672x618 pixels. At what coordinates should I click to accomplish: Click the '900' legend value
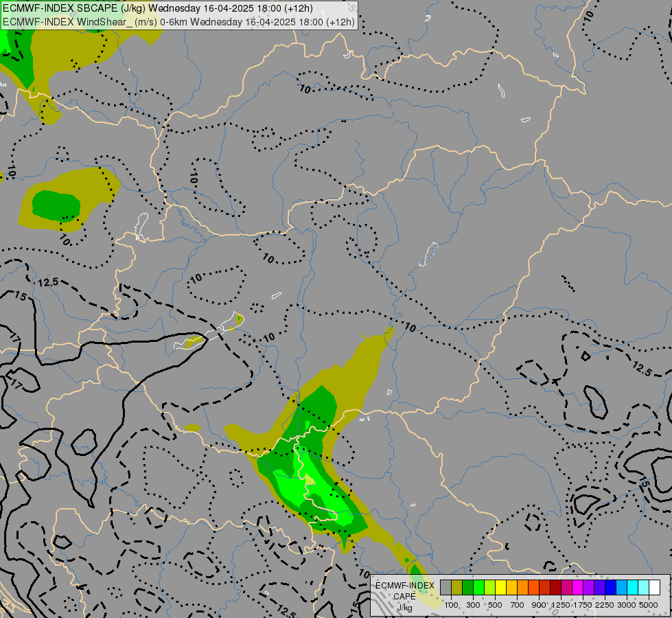pos(539,605)
